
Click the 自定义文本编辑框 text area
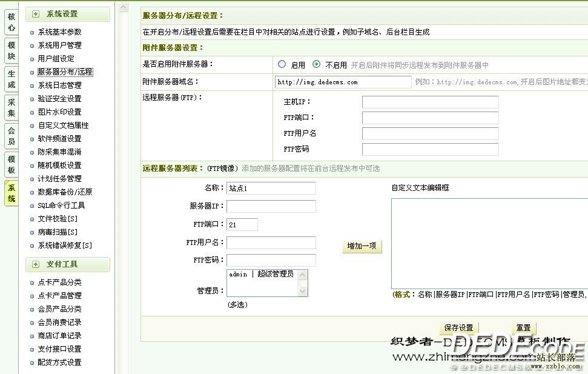tap(489, 244)
